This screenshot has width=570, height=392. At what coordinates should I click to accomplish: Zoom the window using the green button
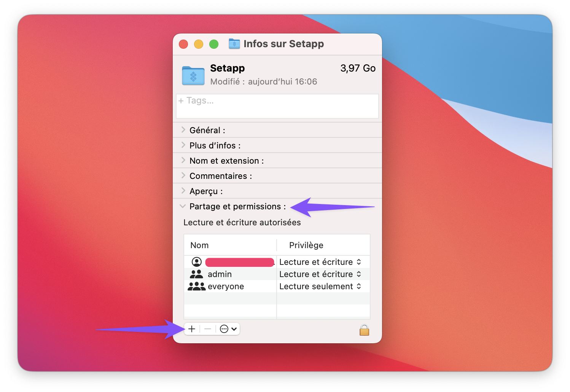[x=214, y=44]
